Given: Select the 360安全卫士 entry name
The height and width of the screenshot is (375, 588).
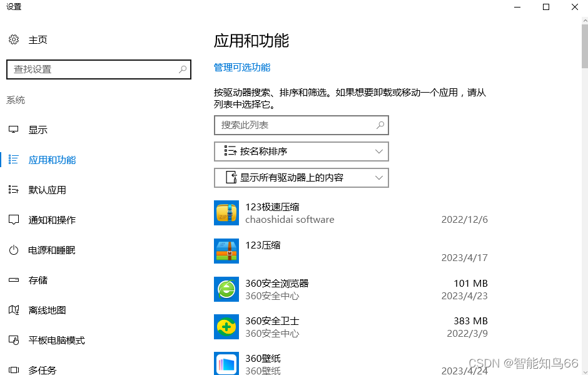Looking at the screenshot, I should 272,321.
